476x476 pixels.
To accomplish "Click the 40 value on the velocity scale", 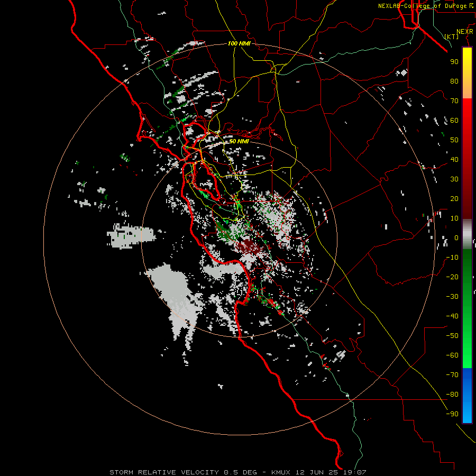I will click(x=454, y=159).
